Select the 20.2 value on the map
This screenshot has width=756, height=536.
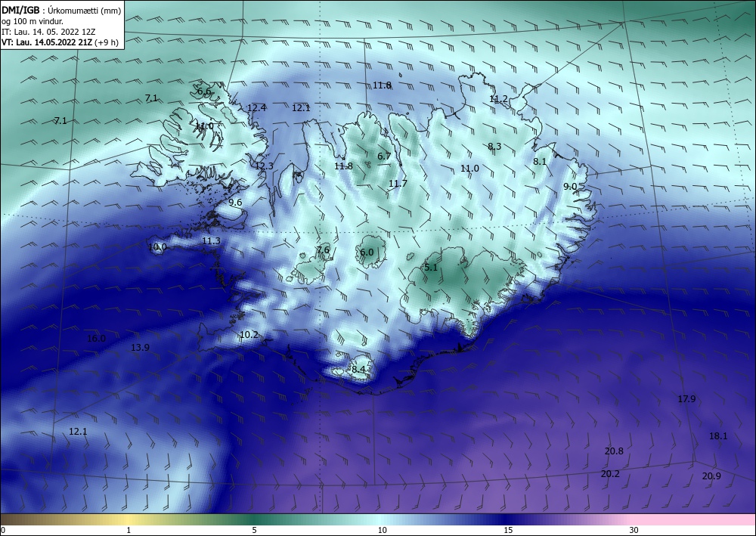pyautogui.click(x=610, y=473)
